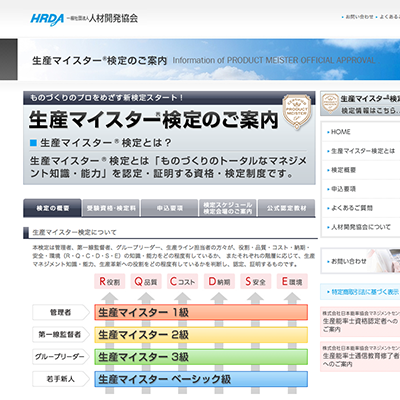Click the 検定情報はこちら sidebar banner
Screen dimensions: 400x400
coord(360,104)
